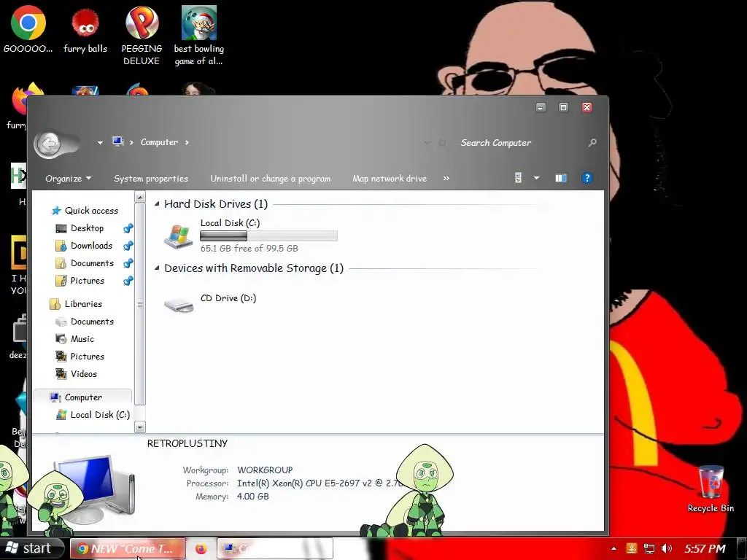Open Explorer help question mark
747x560 pixels.
coord(587,178)
